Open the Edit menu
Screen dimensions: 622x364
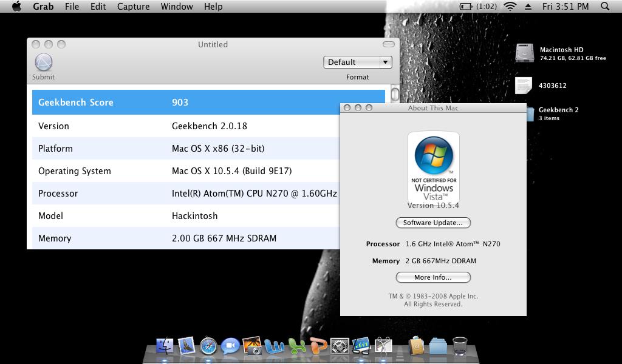tap(98, 6)
